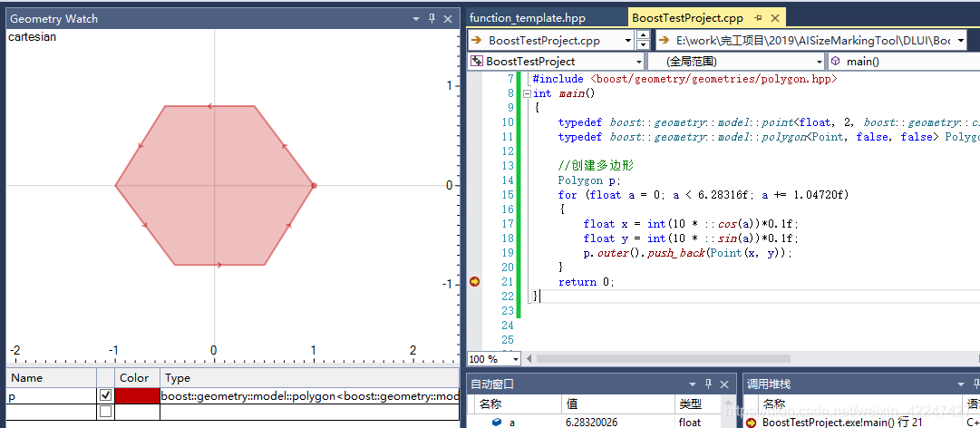The width and height of the screenshot is (980, 428).
Task: Close the 自动窗口 panel
Action: 723,384
